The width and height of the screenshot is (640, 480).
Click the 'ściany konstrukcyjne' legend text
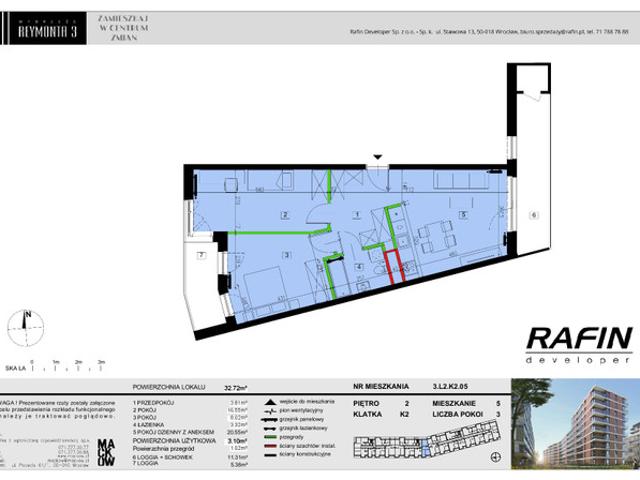coord(305,454)
